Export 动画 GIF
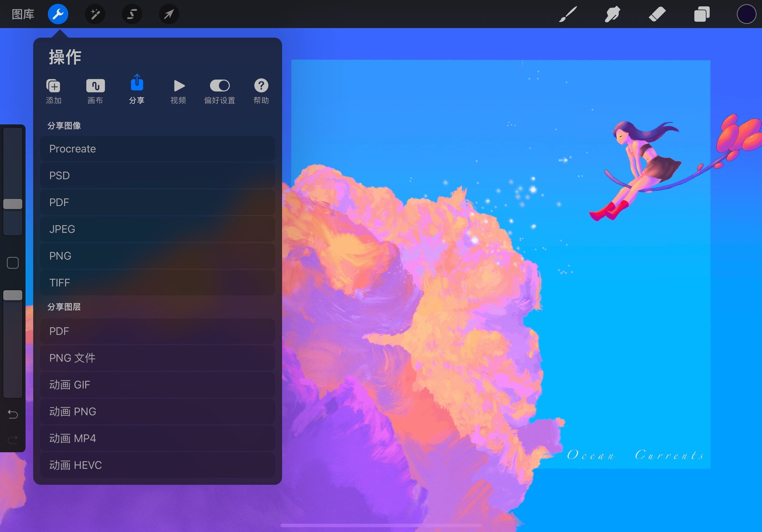The width and height of the screenshot is (762, 532). click(x=158, y=385)
